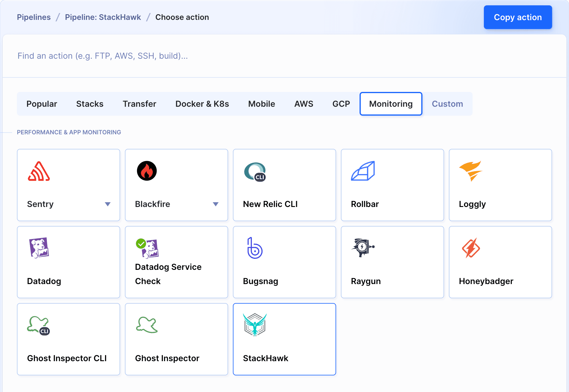Choose the New Relic CLI label
The height and width of the screenshot is (392, 569).
(x=270, y=204)
